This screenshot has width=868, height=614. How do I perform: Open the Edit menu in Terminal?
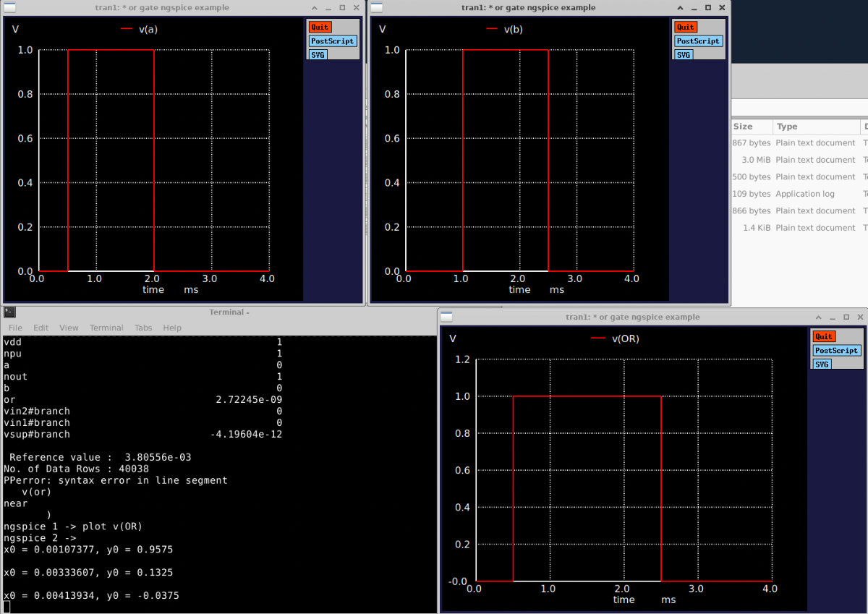[x=41, y=328]
